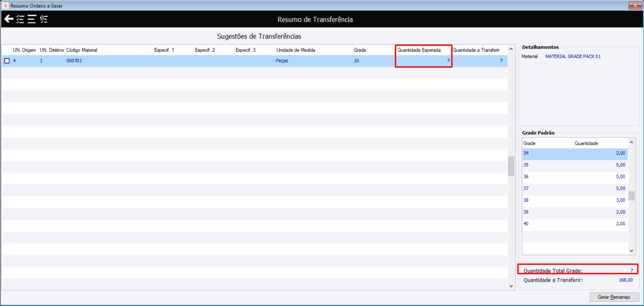Tick the checkbox for material 000701 row
This screenshot has height=306, width=644.
pos(7,61)
